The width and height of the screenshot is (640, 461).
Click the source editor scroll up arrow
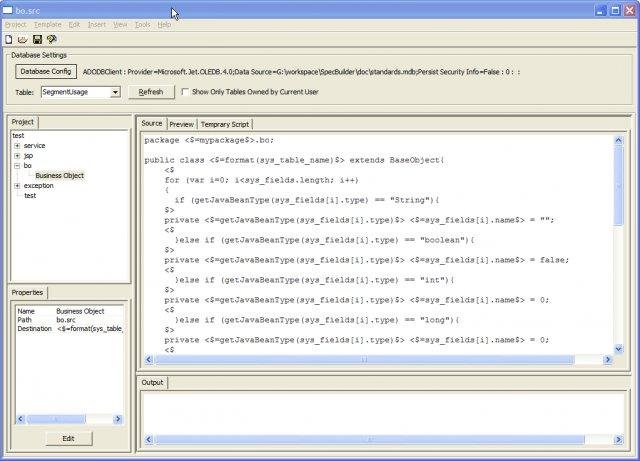(618, 140)
